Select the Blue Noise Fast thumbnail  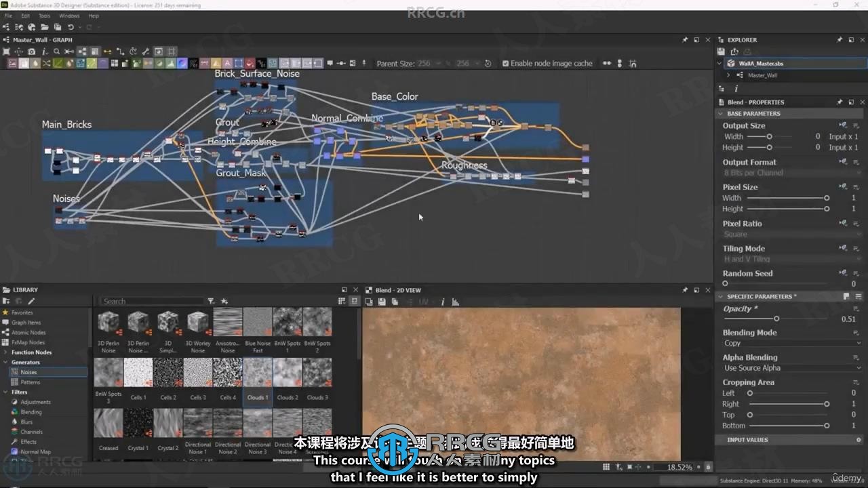coord(258,331)
